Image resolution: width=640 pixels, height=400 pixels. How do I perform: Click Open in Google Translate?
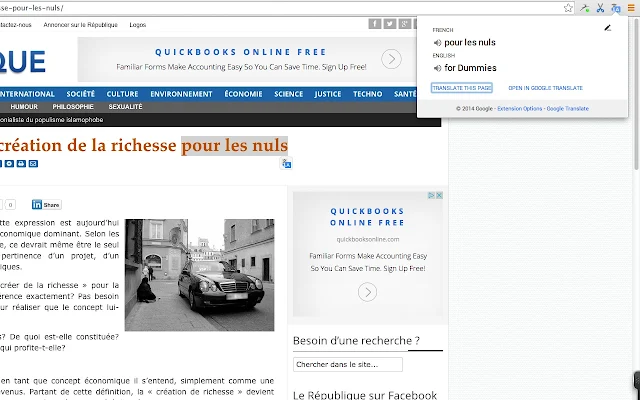(x=545, y=88)
